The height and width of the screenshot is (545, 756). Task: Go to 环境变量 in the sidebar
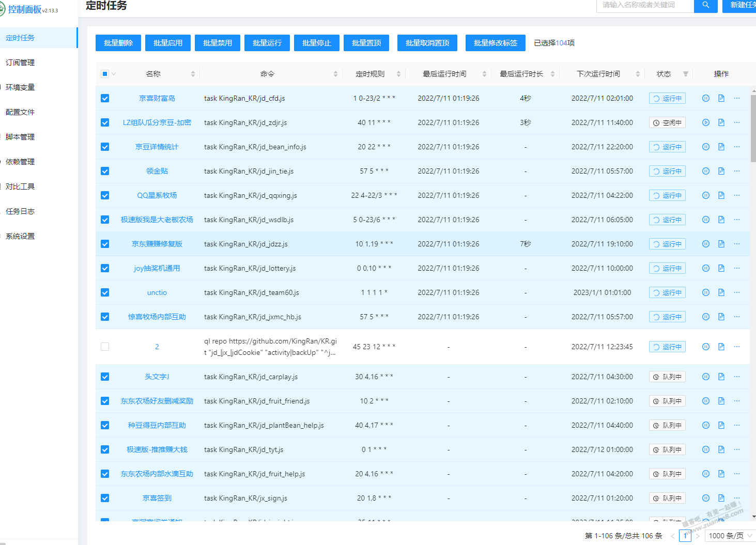click(20, 87)
